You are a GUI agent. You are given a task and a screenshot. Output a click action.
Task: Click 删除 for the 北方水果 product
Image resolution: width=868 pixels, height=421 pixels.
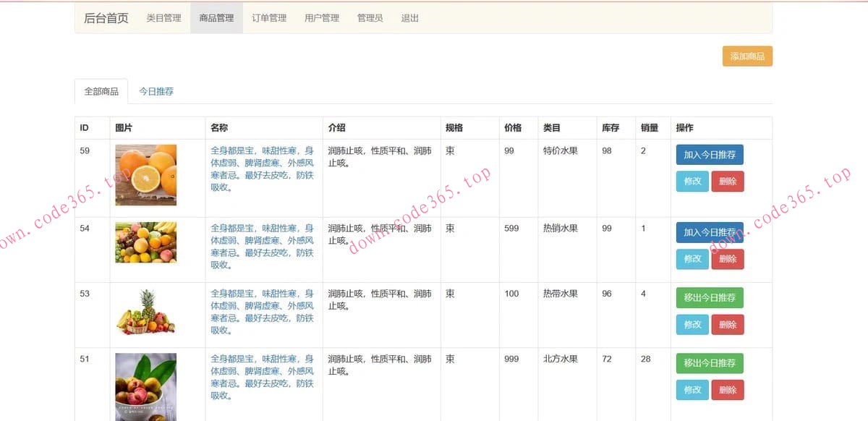(x=728, y=390)
